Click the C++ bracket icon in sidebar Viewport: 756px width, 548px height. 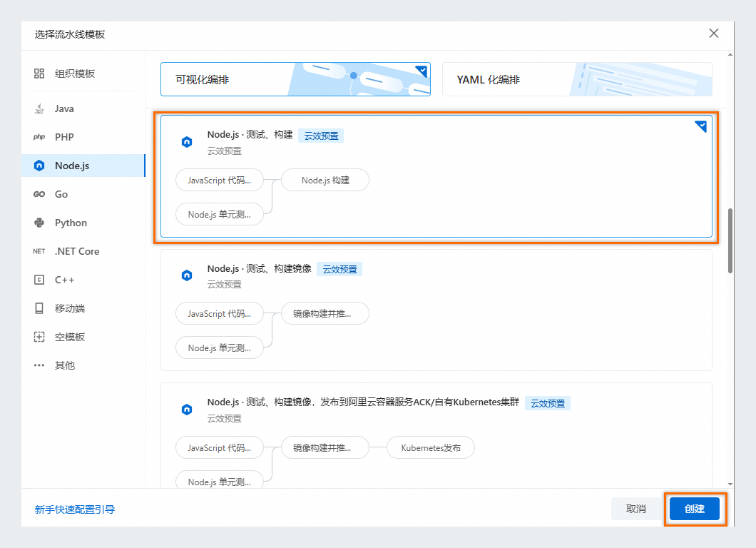tap(39, 280)
